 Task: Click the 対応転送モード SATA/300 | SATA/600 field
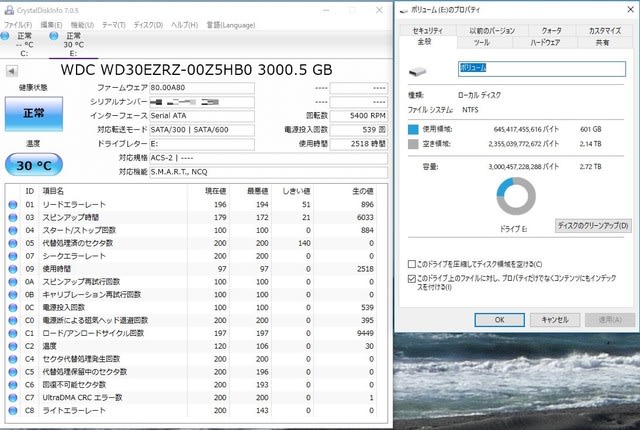pos(202,130)
